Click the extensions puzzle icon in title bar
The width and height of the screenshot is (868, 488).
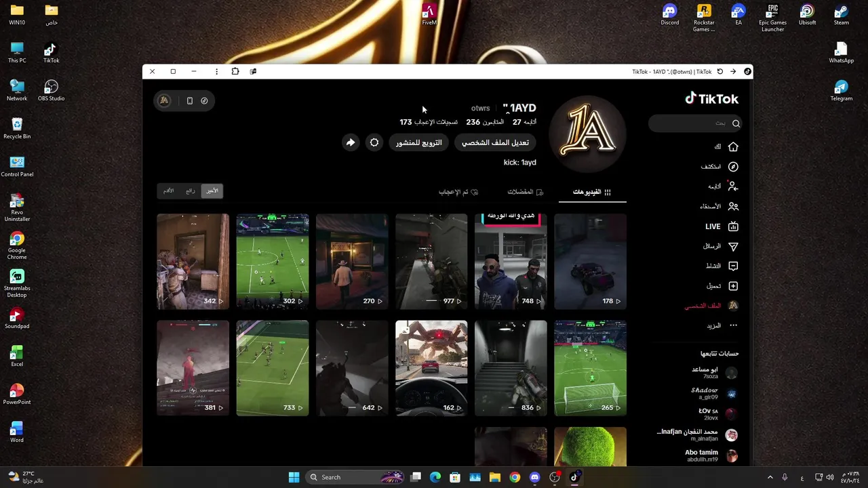coord(235,71)
